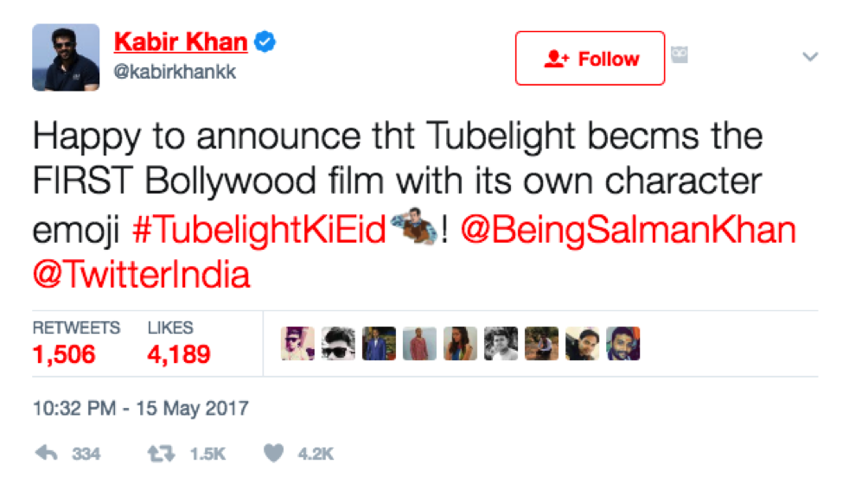Open Kabir Khan's profile picture

pyautogui.click(x=66, y=58)
